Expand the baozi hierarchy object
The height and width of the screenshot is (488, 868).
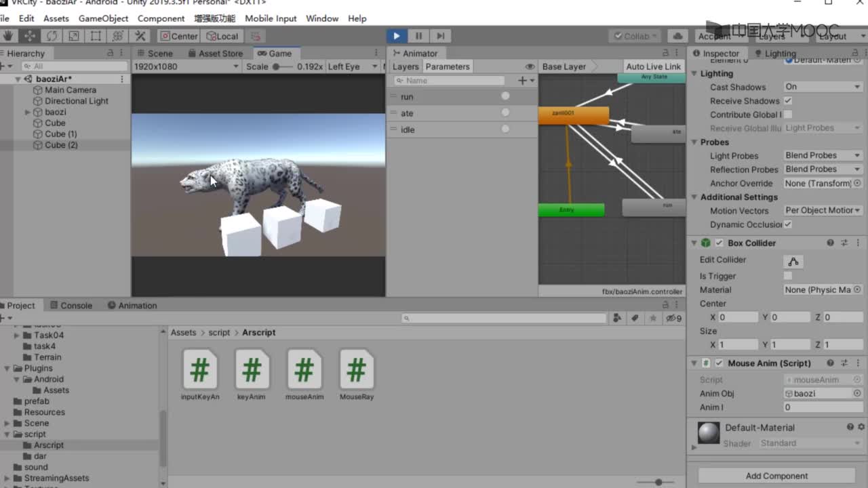28,112
